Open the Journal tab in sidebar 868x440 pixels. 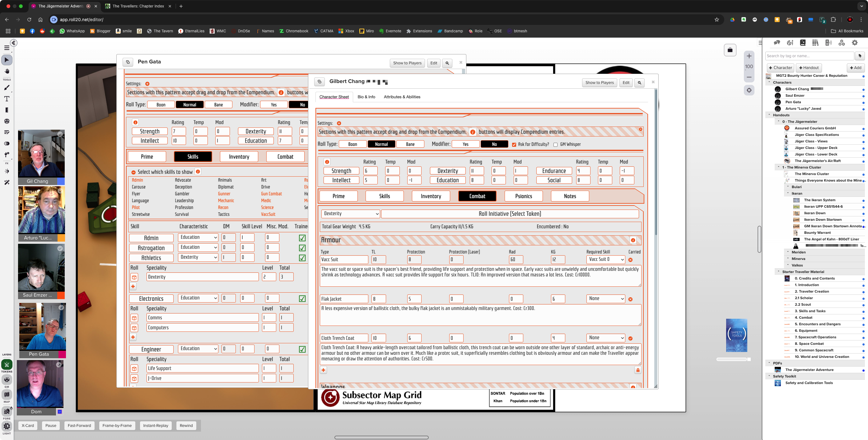pyautogui.click(x=803, y=43)
